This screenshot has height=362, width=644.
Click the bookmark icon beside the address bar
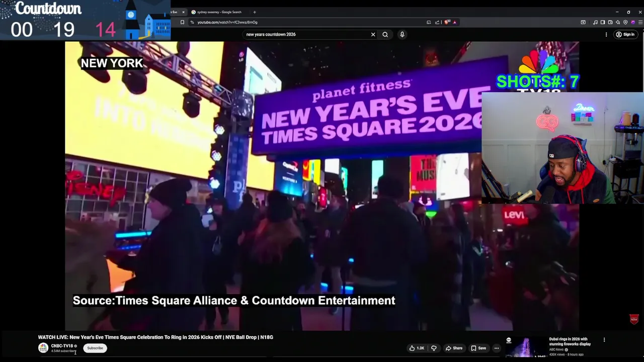[x=182, y=22]
